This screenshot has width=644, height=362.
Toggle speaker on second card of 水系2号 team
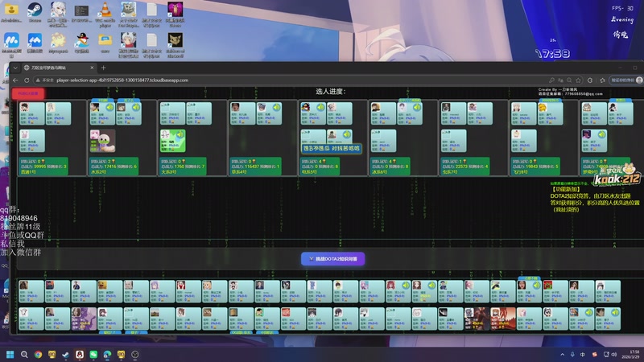136,108
